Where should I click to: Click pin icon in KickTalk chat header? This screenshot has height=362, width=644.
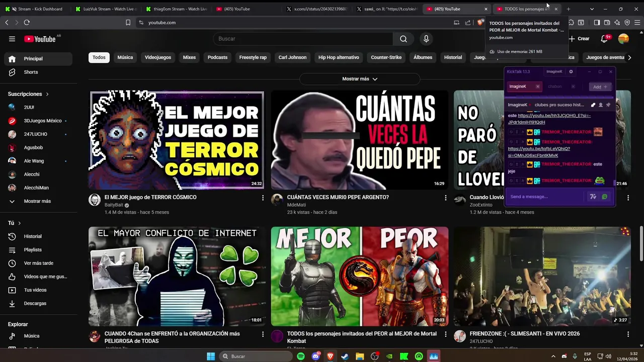[608, 105]
